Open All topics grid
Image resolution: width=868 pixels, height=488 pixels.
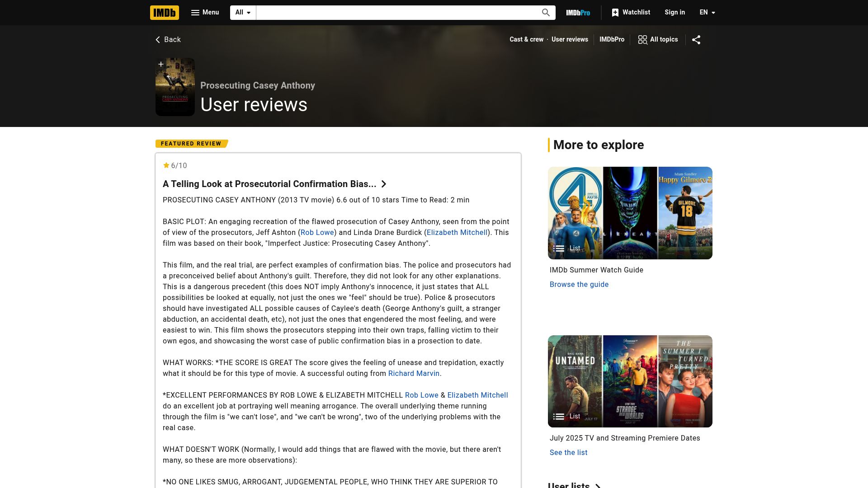658,40
